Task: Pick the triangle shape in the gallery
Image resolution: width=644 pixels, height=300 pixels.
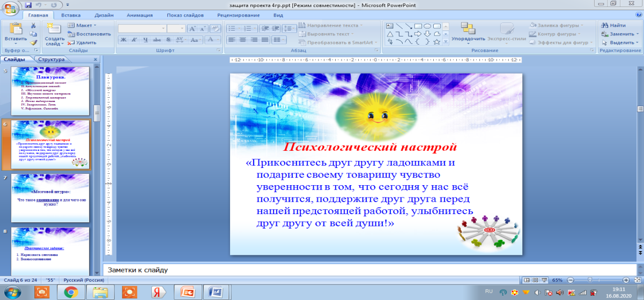Action: click(390, 33)
